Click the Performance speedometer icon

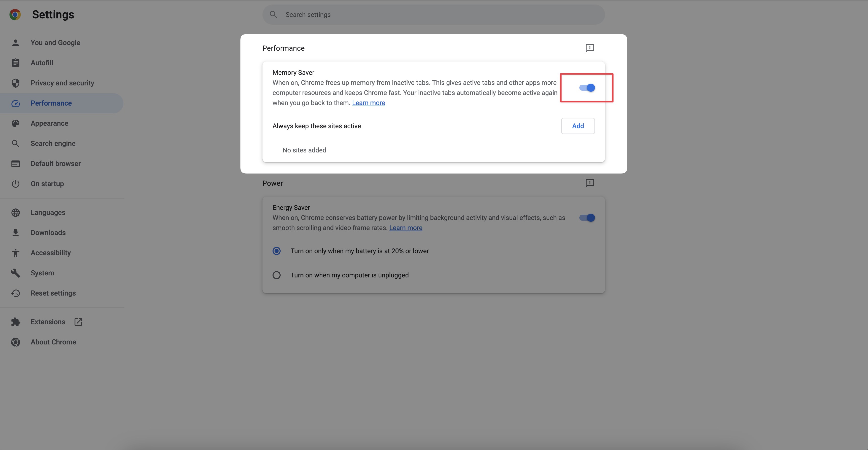(x=16, y=103)
